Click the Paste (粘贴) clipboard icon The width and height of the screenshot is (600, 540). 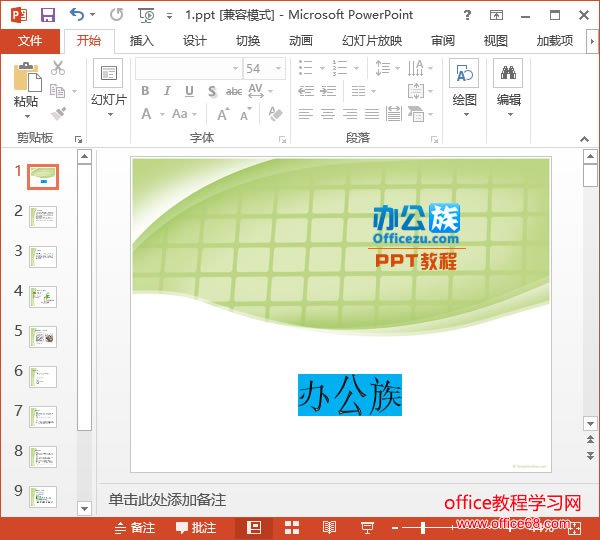click(x=26, y=78)
